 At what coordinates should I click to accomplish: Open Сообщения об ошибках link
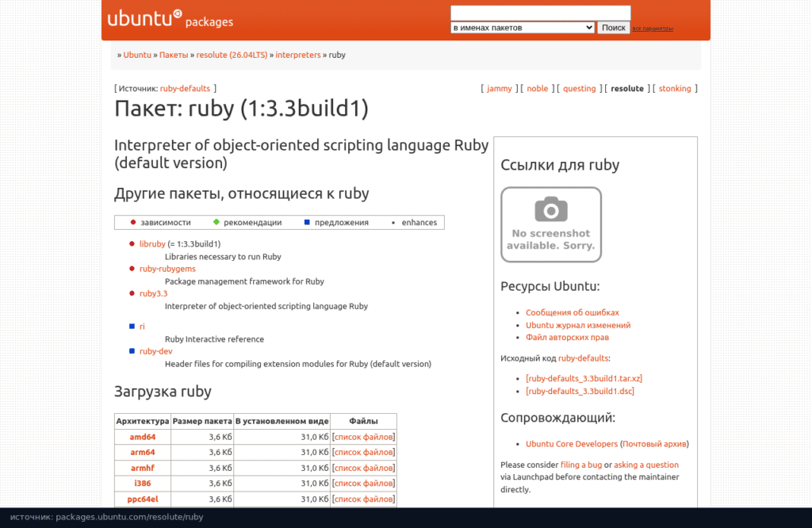click(573, 312)
